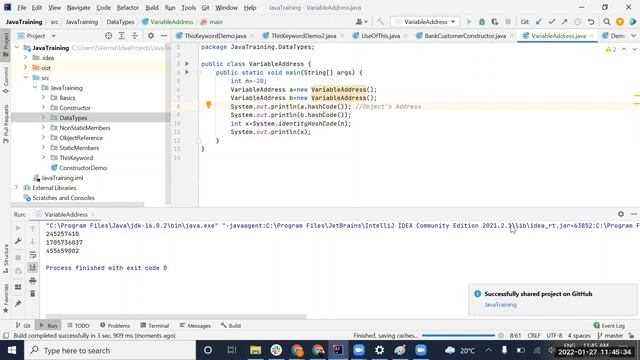The image size is (640, 360).
Task: Clear console output with trash icon
Action: pos(33,293)
